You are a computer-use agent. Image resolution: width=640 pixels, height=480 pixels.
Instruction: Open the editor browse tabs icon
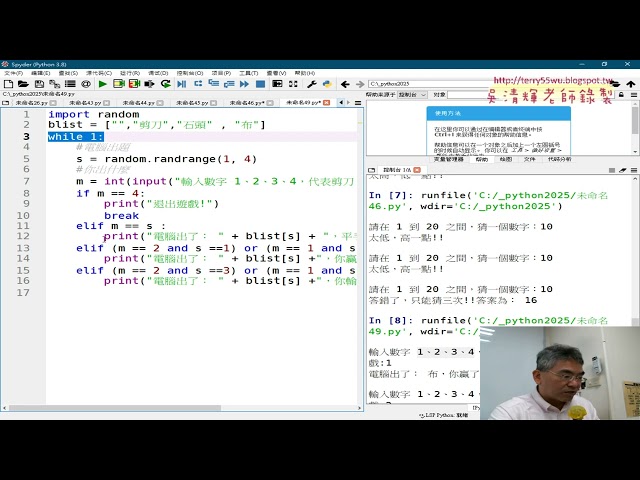coord(6,103)
